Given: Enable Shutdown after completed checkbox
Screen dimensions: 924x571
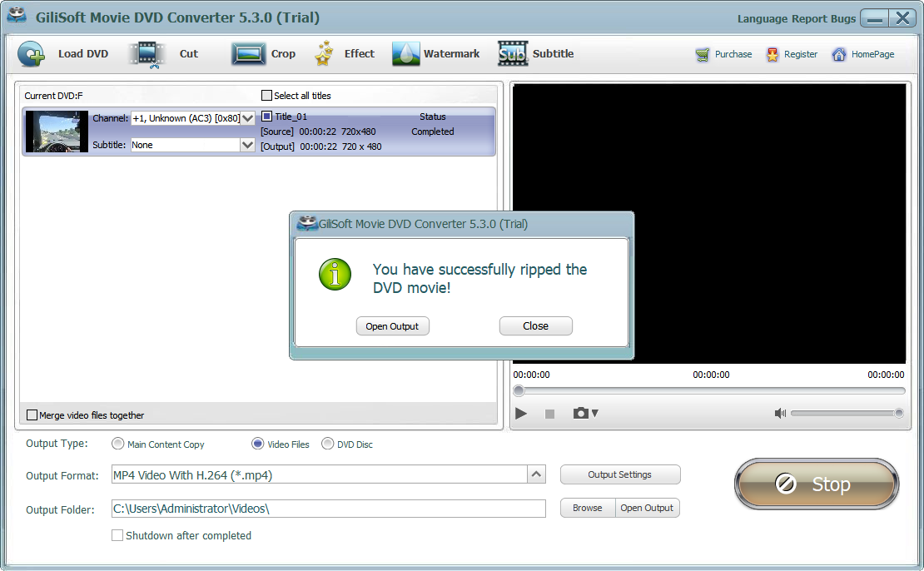Looking at the screenshot, I should tap(117, 535).
